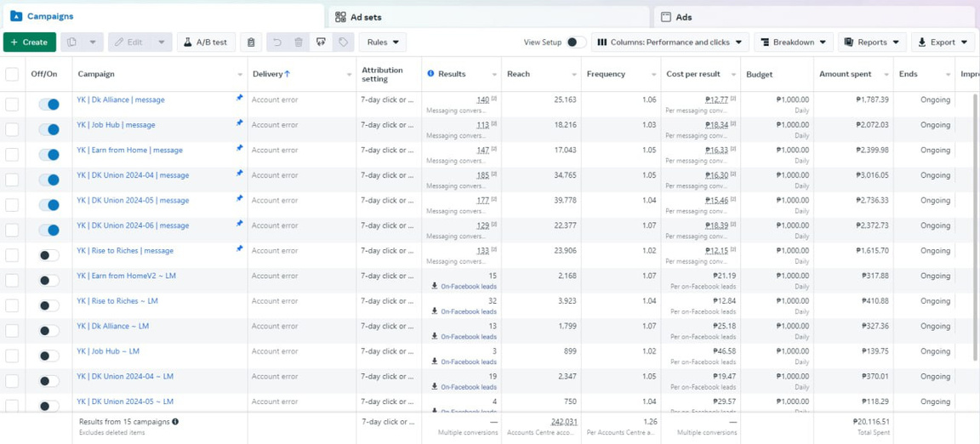Turn off YK | Dk Alliance | message campaign
Viewport: 980px width, 444px height.
49,104
